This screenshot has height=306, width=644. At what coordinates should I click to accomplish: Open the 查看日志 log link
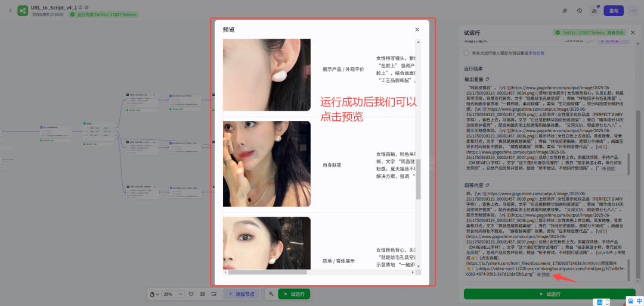(616, 32)
